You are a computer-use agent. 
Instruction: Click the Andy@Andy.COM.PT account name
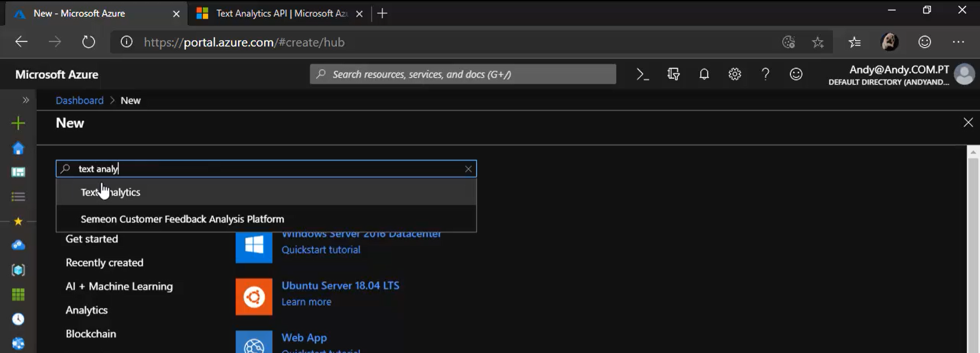(x=899, y=69)
